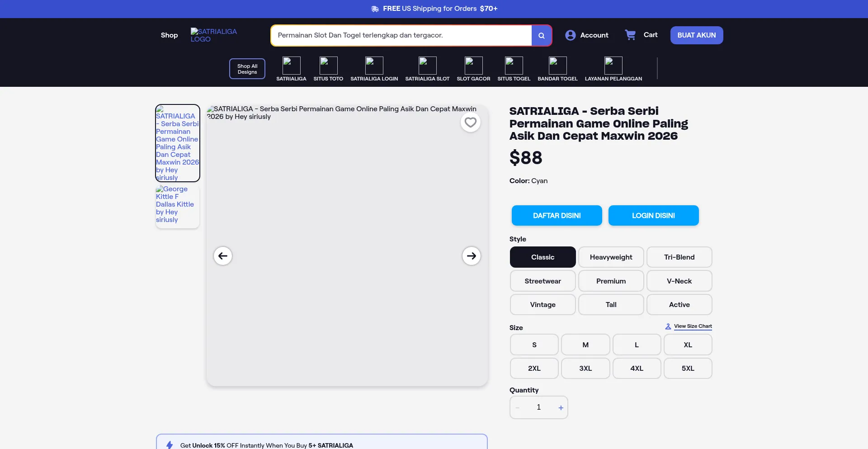This screenshot has height=449, width=868.
Task: Click the search magnifier icon button
Action: click(542, 35)
